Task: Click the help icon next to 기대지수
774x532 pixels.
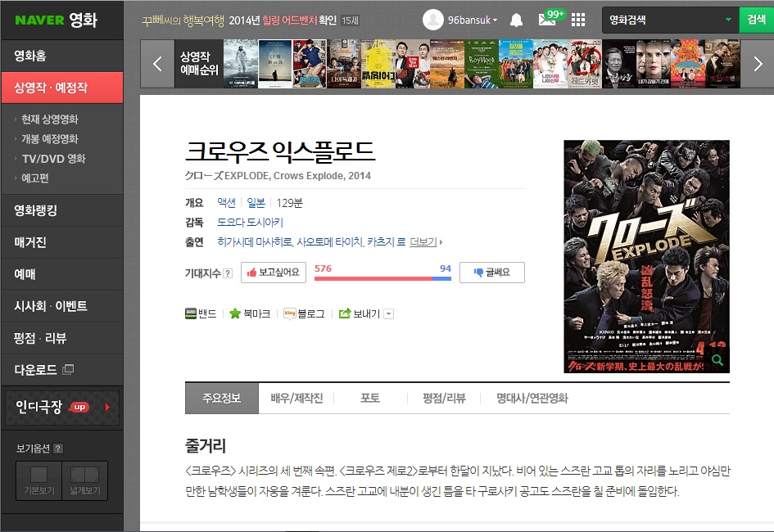Action: [x=228, y=273]
